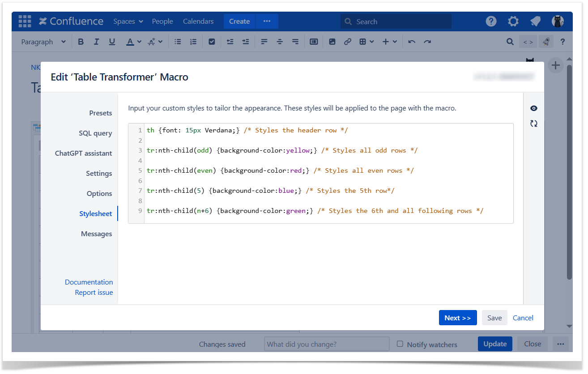Click the undo arrow in editor toolbar
This screenshot has width=588, height=374.
(x=412, y=42)
